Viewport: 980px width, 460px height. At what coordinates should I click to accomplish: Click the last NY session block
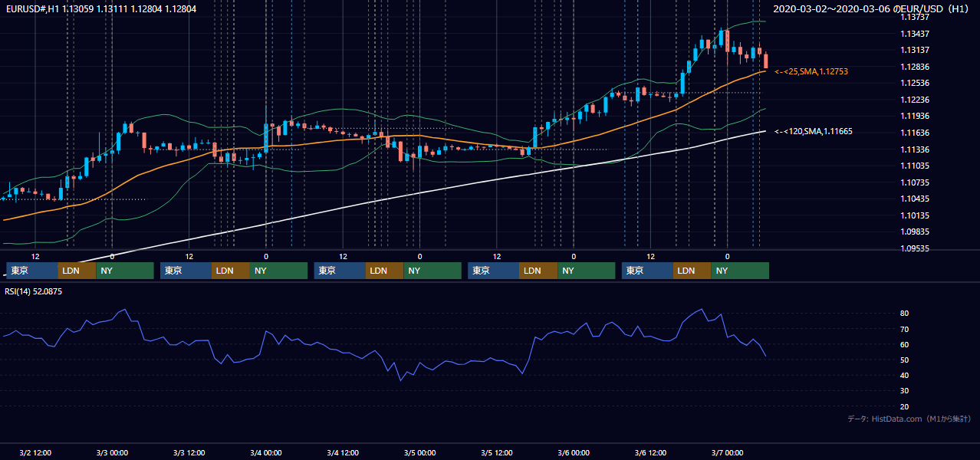pos(740,271)
